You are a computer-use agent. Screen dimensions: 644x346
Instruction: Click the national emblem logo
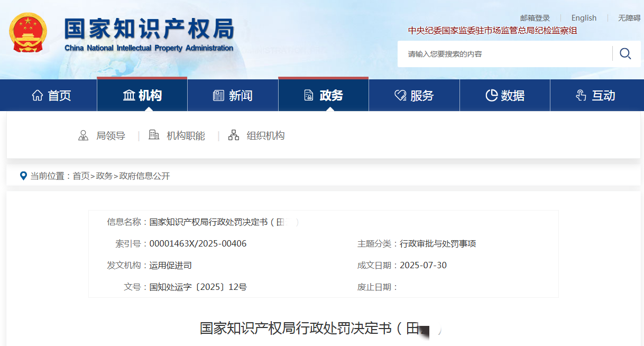[28, 32]
